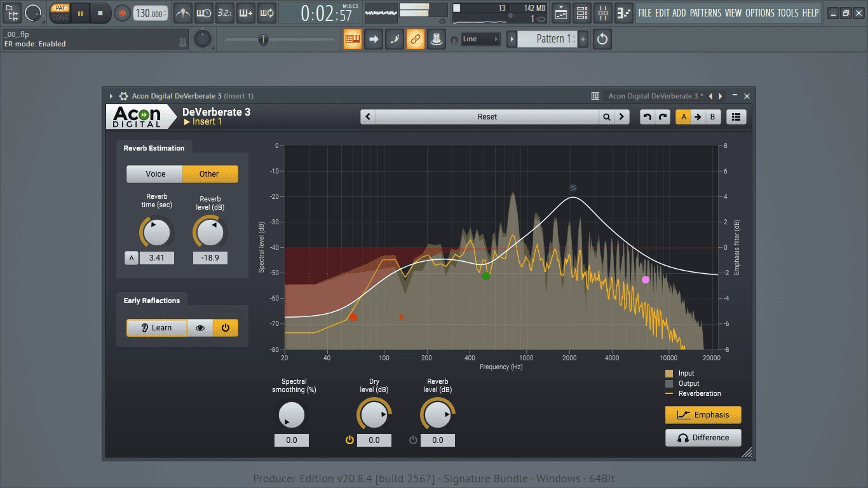Screen dimensions: 868x488
Task: Toggle the link/multilink controllers icon
Action: coord(416,39)
